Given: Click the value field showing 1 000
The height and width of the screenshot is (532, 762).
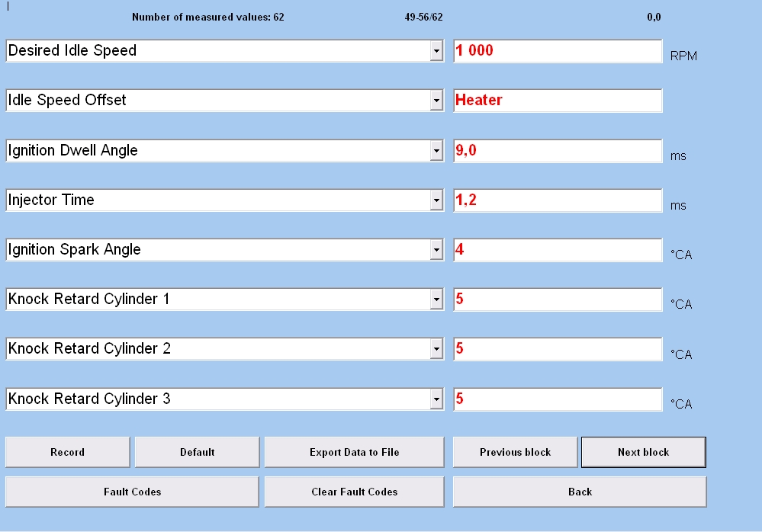Looking at the screenshot, I should 558,52.
